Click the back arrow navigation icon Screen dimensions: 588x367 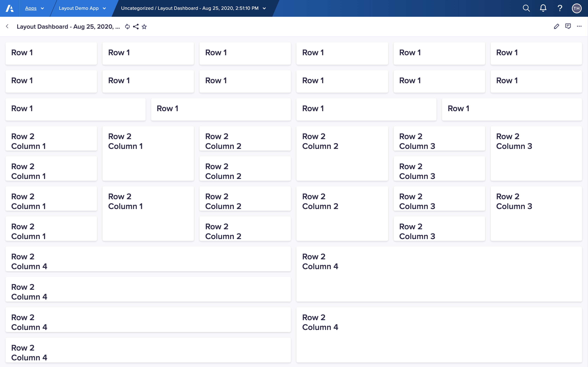pos(8,27)
